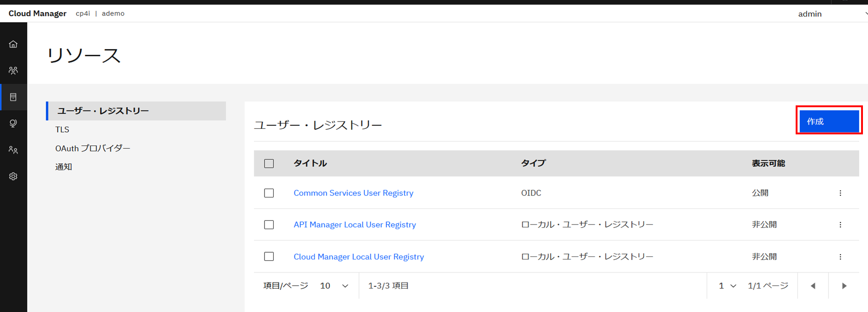Click ローカル・ユーザー・レジストリー in API Manager row
The width and height of the screenshot is (868, 312).
[587, 225]
